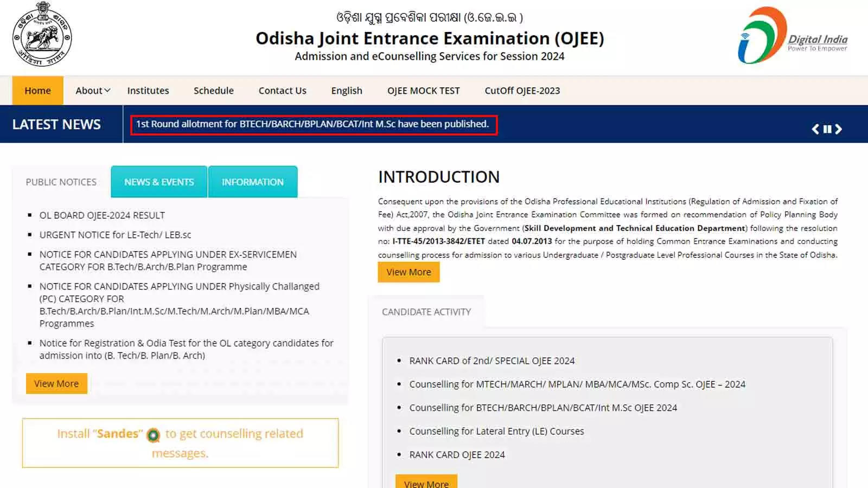Open the 1st Round allotment news headline
The width and height of the screenshot is (868, 488).
[312, 124]
